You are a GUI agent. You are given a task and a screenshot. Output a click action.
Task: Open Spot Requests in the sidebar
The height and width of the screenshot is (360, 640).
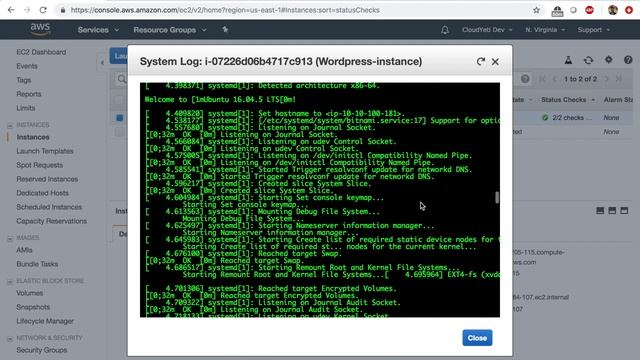(40, 165)
